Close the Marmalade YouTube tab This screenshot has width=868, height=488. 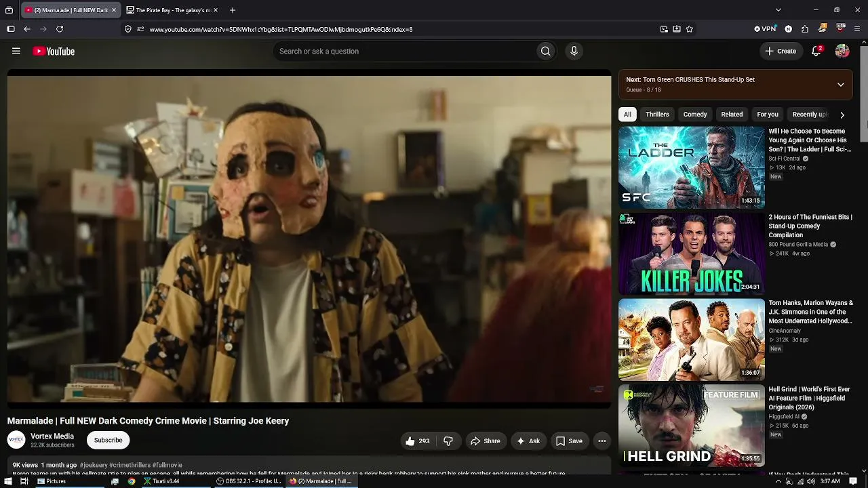pos(114,10)
